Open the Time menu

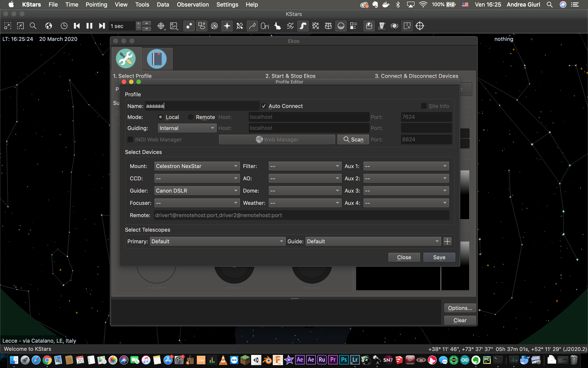pos(72,5)
